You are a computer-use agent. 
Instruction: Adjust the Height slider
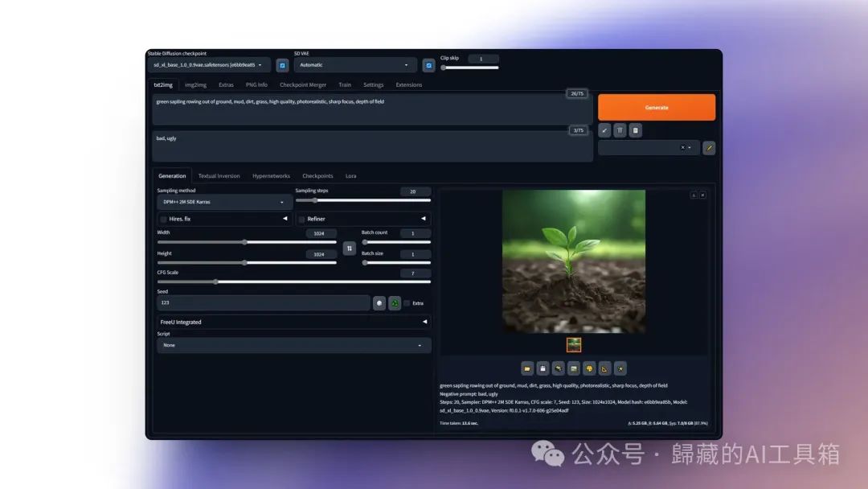[x=247, y=263]
